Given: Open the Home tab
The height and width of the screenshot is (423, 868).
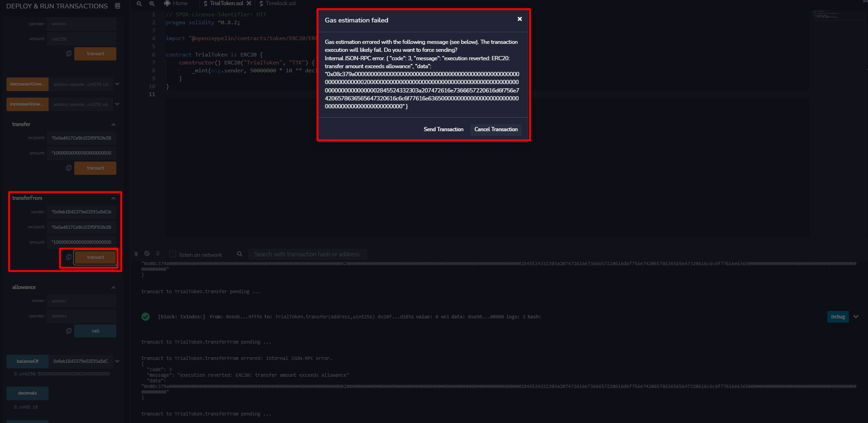Looking at the screenshot, I should pyautogui.click(x=178, y=3).
